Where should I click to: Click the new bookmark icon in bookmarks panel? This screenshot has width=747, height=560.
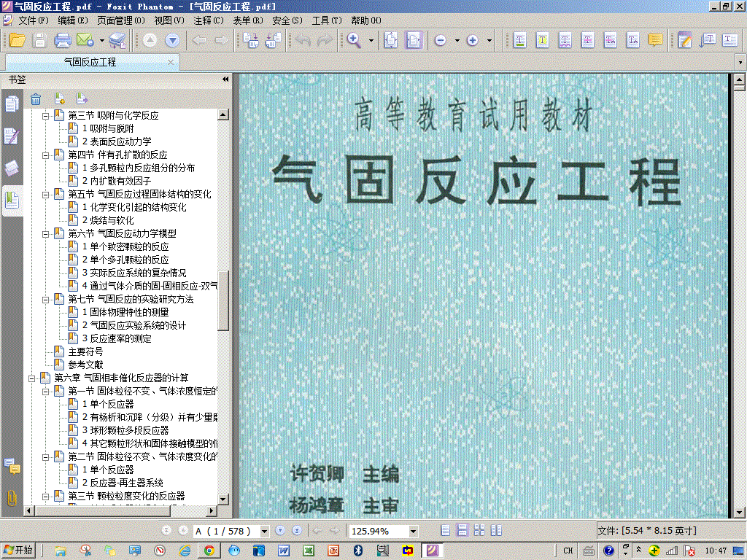click(59, 98)
